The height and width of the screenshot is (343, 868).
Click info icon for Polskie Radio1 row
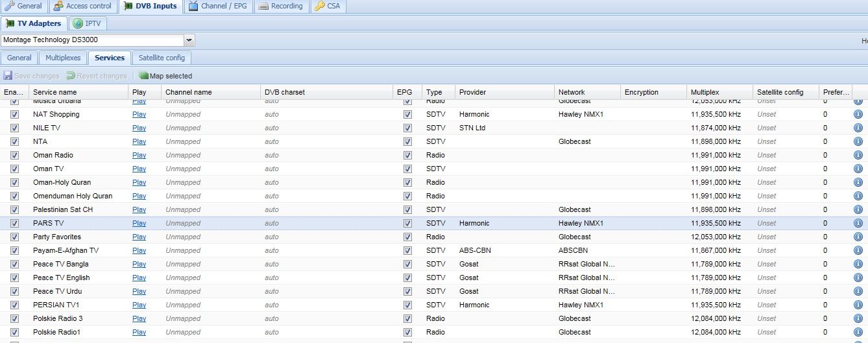coord(858,332)
